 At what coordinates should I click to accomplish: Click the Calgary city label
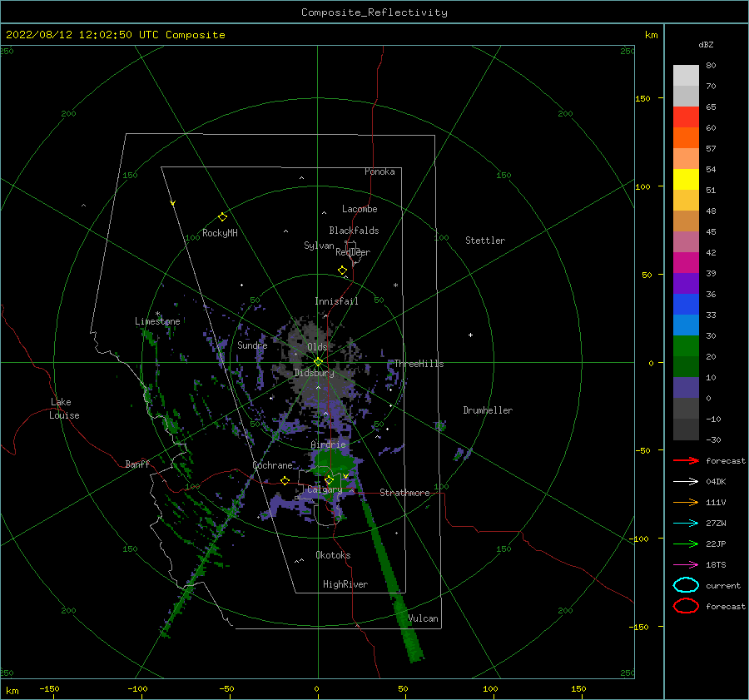tap(325, 489)
